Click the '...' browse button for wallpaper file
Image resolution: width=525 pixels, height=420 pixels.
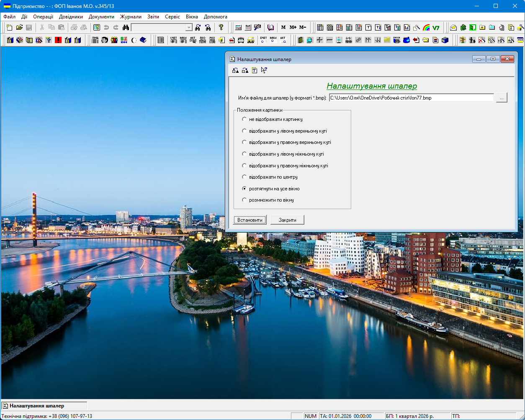[502, 98]
